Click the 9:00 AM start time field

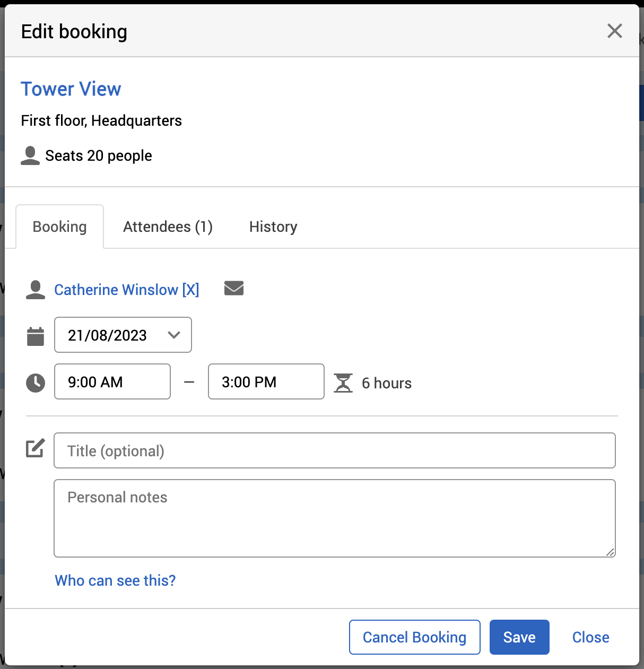[112, 381]
